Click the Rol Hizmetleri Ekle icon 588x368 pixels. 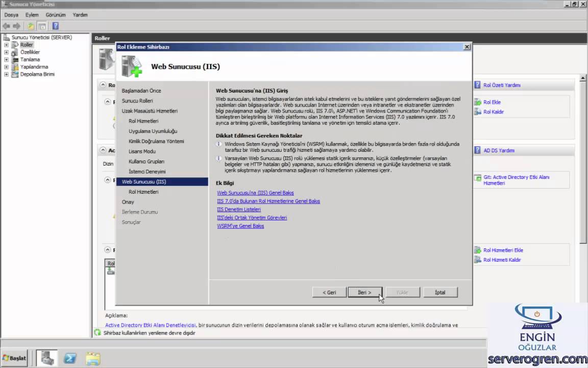(x=477, y=250)
